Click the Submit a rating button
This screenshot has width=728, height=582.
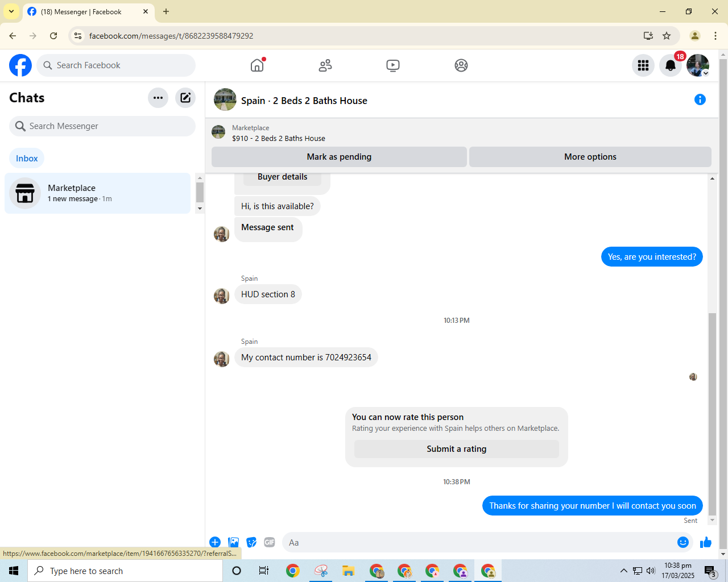coord(457,449)
